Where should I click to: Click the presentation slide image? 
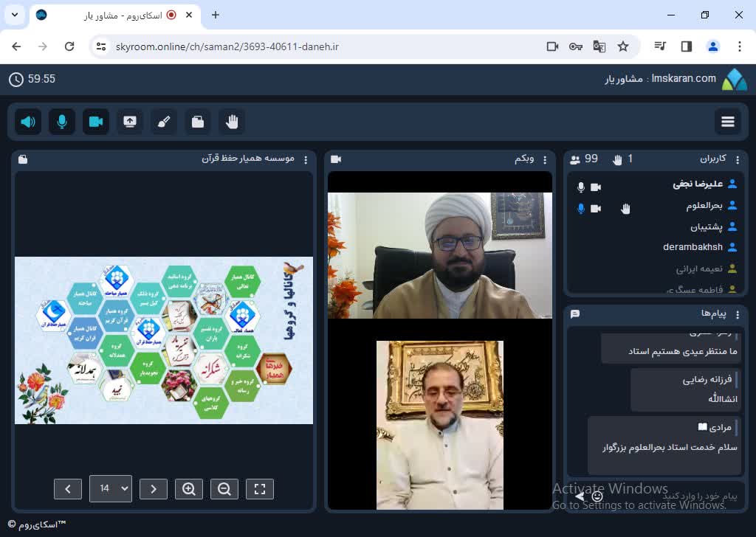(x=164, y=340)
